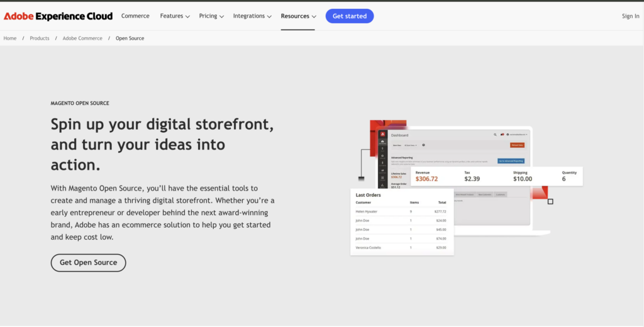Open the Sign In link
The image size is (644, 327).
coord(630,16)
